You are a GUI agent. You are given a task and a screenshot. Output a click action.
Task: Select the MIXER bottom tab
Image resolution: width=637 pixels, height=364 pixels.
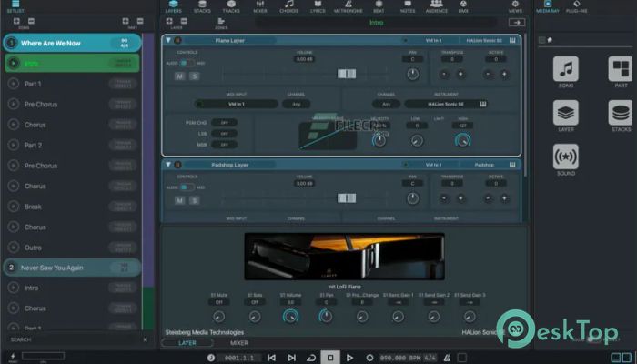[x=238, y=343]
